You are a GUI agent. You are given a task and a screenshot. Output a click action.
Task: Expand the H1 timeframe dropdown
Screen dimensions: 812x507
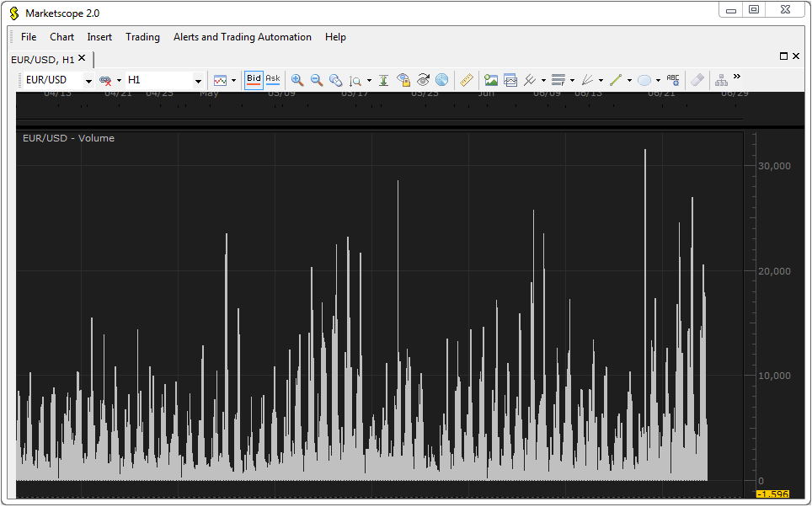pos(198,81)
